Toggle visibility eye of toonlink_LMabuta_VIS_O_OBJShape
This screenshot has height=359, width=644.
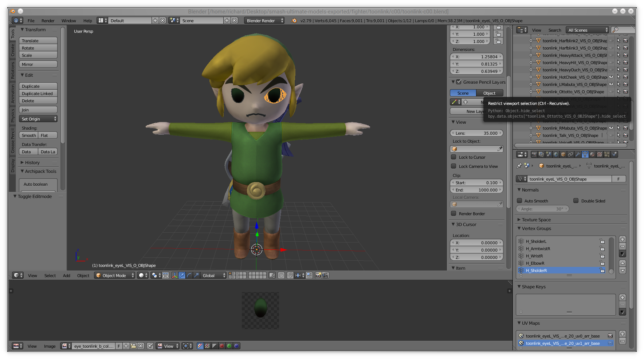click(x=611, y=84)
